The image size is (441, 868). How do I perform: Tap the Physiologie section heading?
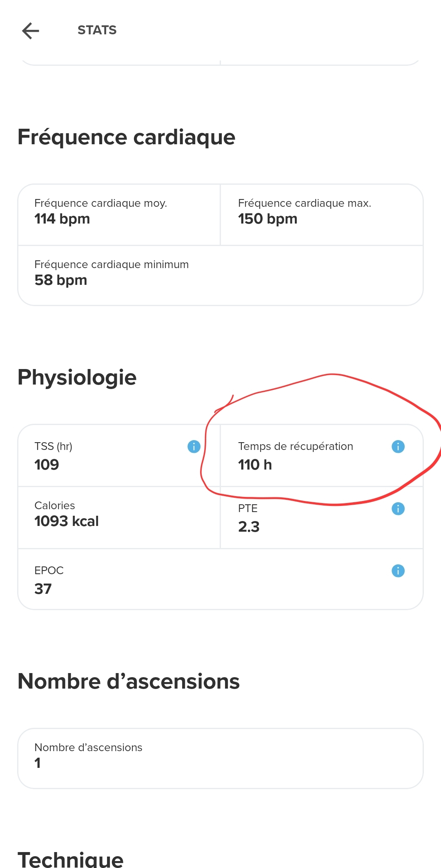coord(77,377)
